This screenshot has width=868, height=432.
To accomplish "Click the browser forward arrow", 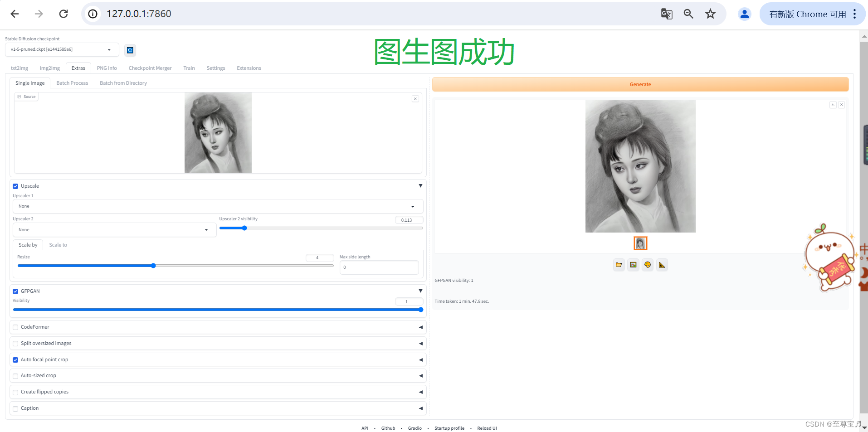I will pos(39,14).
